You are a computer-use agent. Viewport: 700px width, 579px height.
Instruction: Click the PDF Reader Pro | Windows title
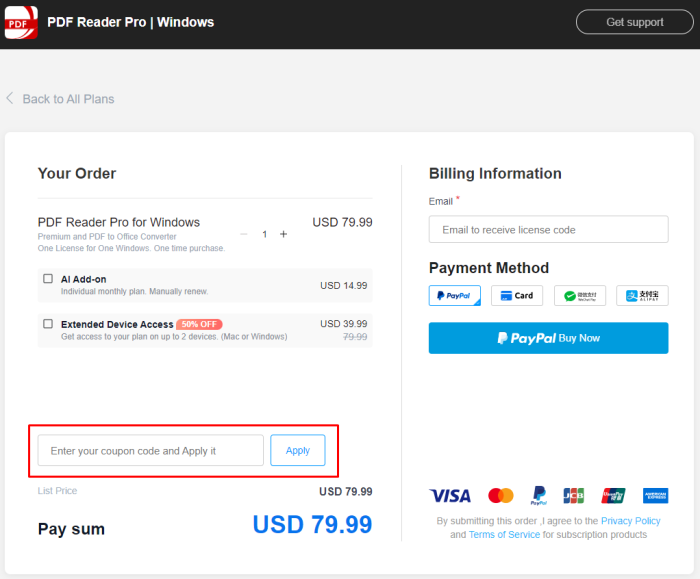point(130,22)
